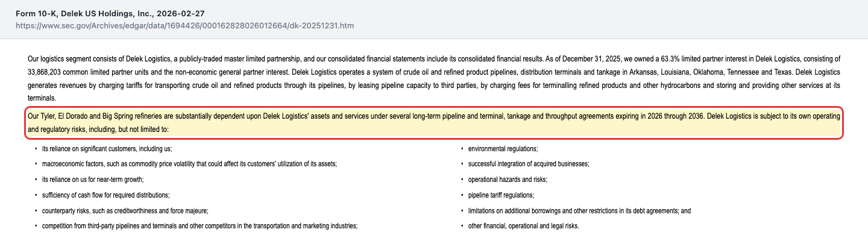Click 'sufficiency of cash flow' bullet
868x247 pixels.
[105, 195]
